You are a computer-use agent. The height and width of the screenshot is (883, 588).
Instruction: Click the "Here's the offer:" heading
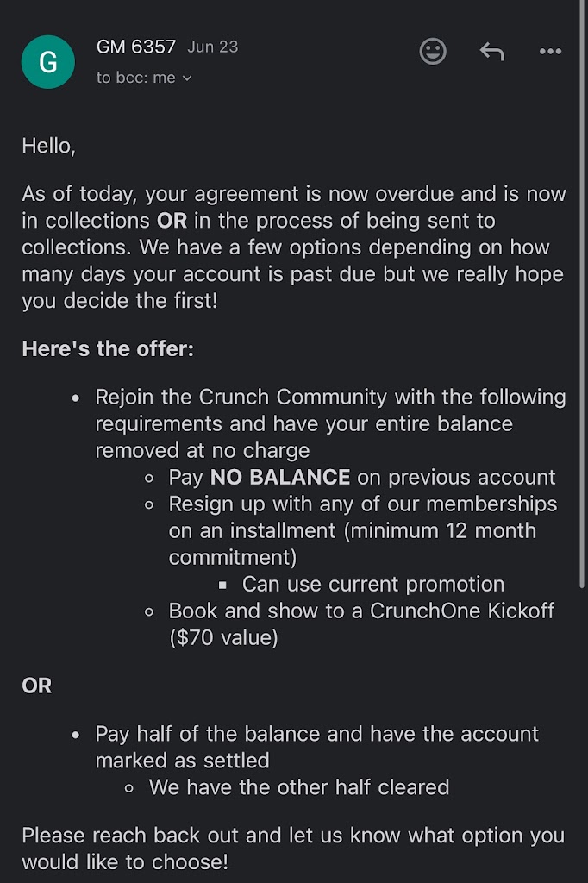coord(108,349)
